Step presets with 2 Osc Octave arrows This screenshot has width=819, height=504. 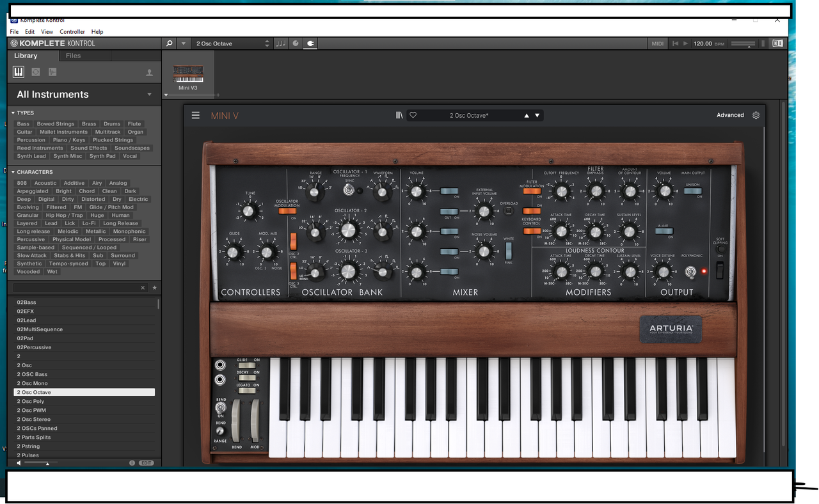click(267, 43)
